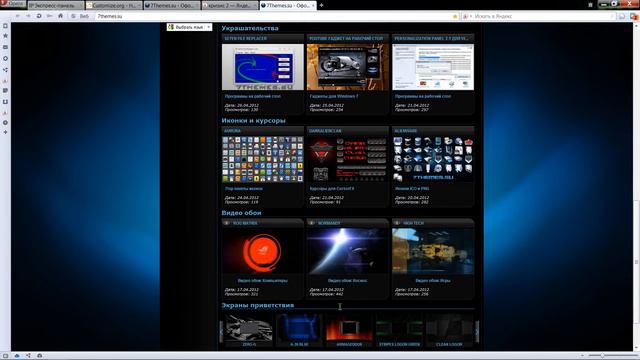The height and width of the screenshot is (360, 640).
Task: Follow the Видео обои: Игры link
Action: pyautogui.click(x=433, y=280)
